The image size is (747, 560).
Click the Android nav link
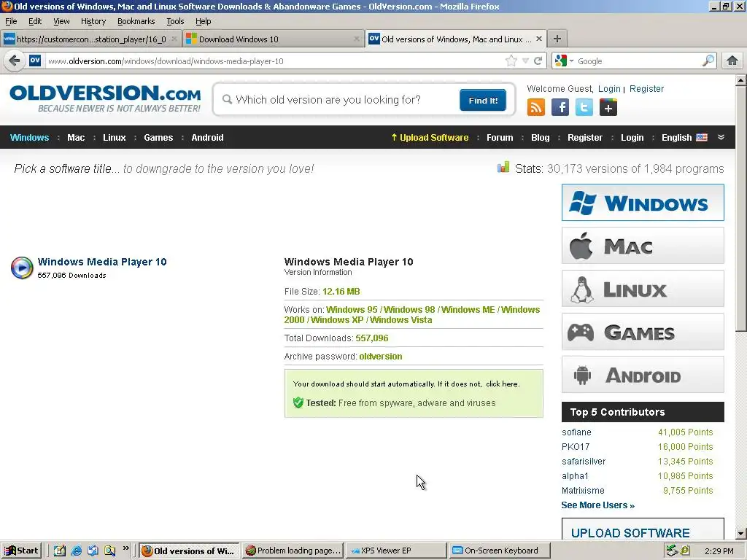coord(207,138)
